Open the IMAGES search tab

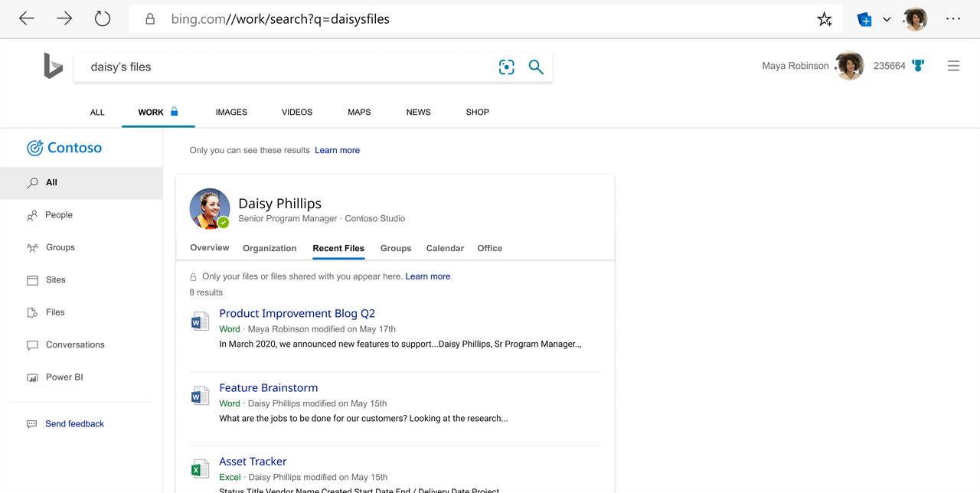231,112
